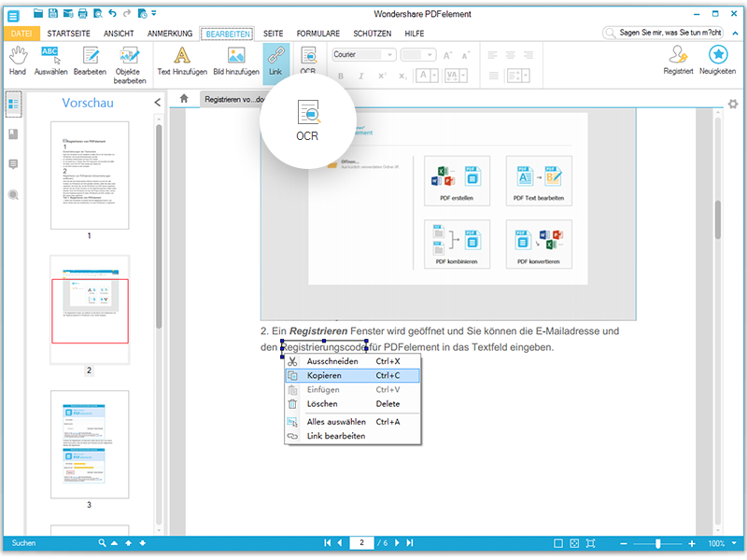This screenshot has height=560, width=747.
Task: Open settings gear at document top-right
Action: (x=733, y=104)
